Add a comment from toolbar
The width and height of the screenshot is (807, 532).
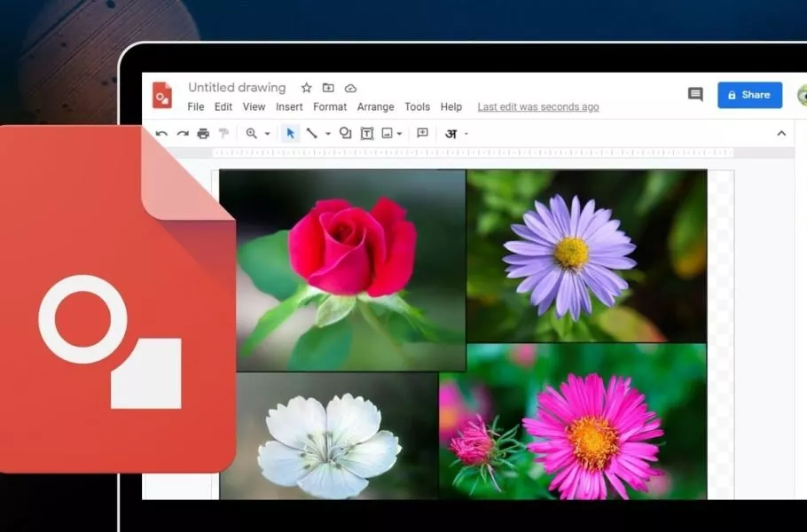click(422, 133)
